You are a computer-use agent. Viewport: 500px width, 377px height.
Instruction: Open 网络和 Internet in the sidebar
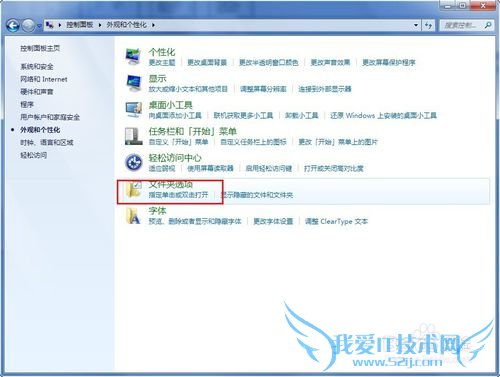click(44, 79)
